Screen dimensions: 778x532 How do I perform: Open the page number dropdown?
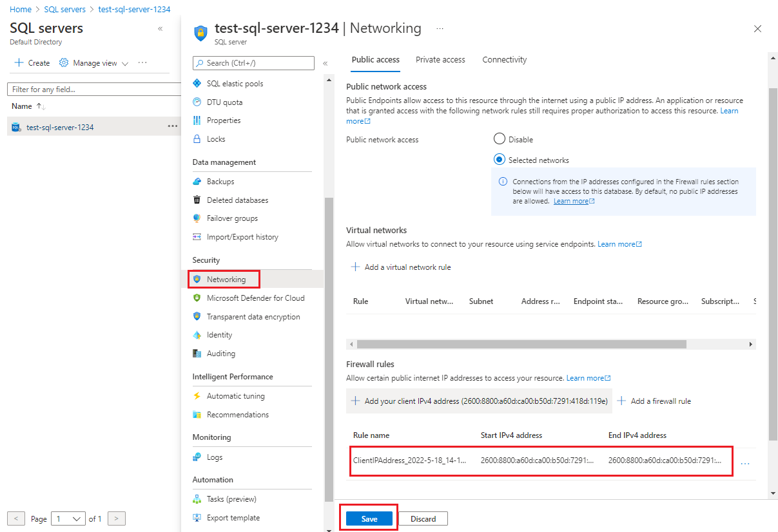point(69,518)
